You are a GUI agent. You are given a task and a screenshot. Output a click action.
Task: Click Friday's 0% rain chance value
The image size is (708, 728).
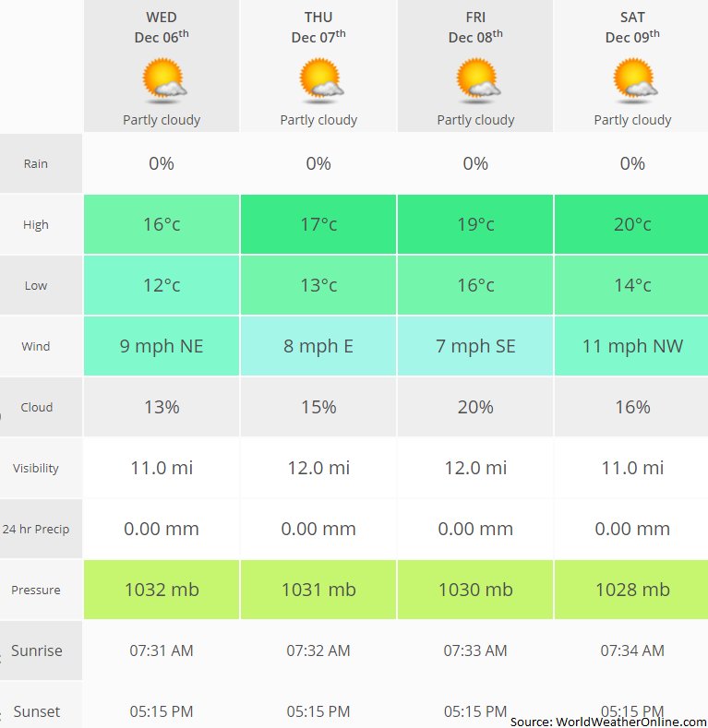475,163
